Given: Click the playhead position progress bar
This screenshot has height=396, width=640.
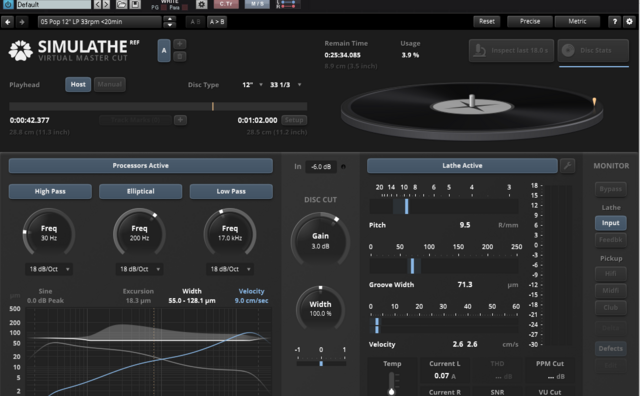Looking at the screenshot, I should pyautogui.click(x=158, y=107).
